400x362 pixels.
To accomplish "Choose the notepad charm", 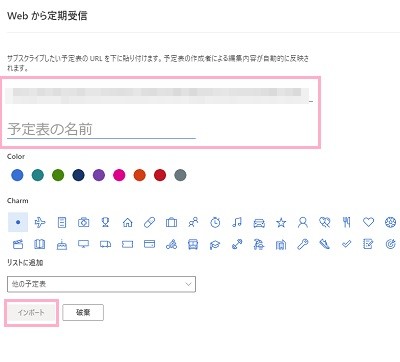I will pyautogui.click(x=368, y=244).
